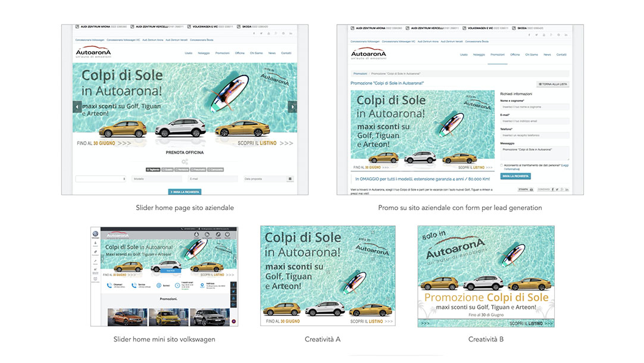644x363 pixels.
Task: Click Facebook icon in home page screenshot header
Action: [x=254, y=33]
